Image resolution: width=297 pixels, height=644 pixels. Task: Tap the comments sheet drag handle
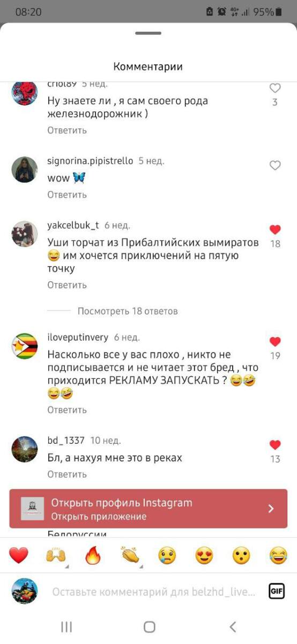tap(148, 33)
